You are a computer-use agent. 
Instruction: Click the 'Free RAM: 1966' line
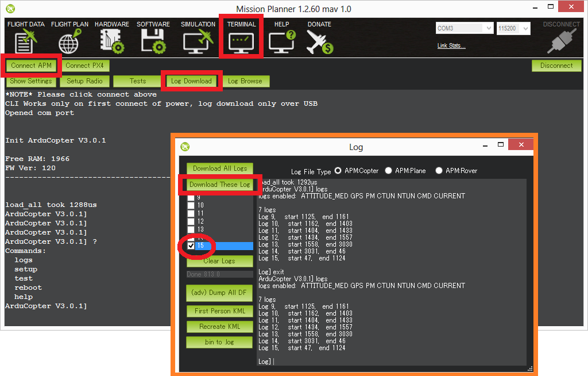pyautogui.click(x=37, y=159)
